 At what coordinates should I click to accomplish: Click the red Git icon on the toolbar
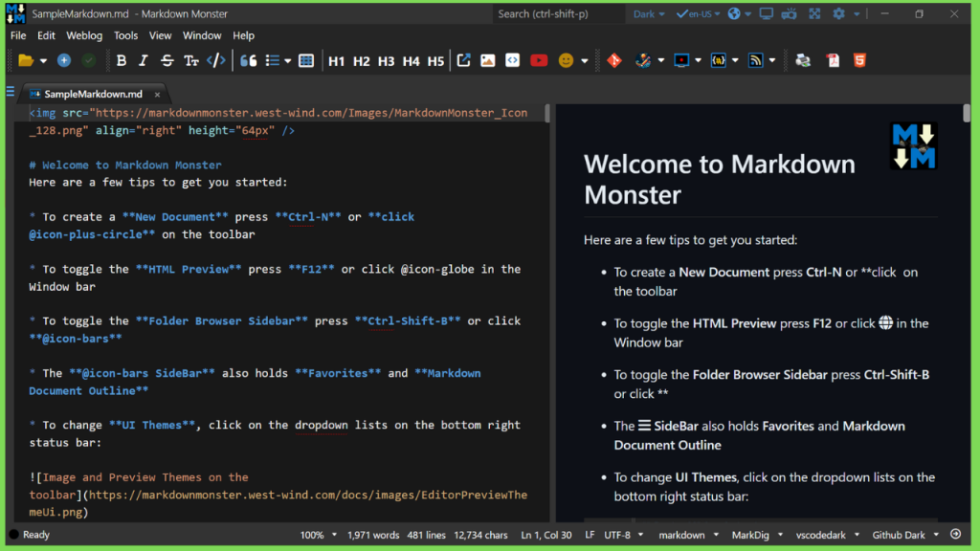[614, 60]
